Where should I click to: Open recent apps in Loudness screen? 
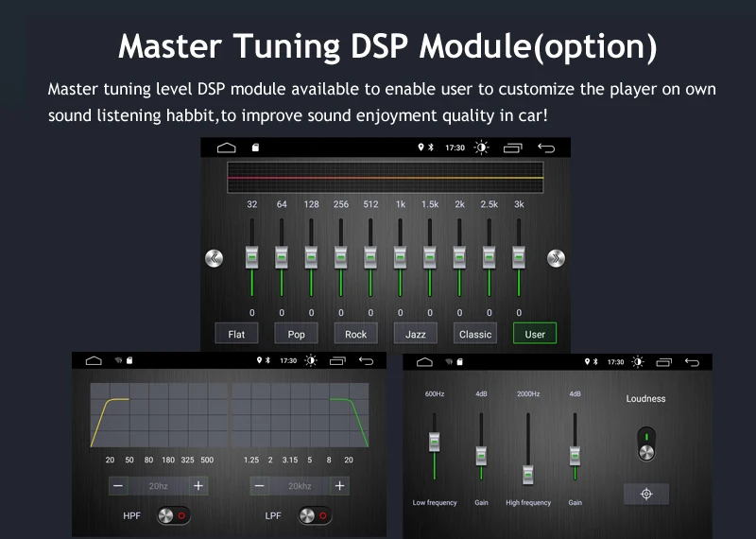(664, 362)
